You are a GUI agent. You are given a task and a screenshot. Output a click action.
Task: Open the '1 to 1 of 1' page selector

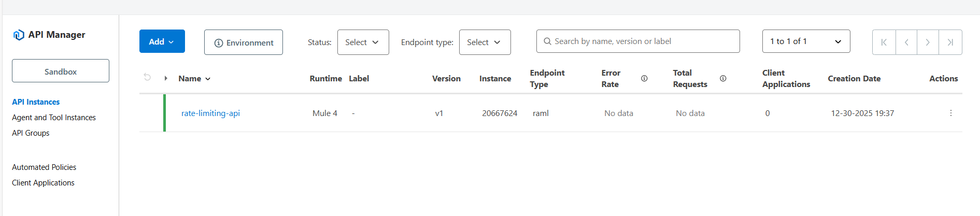(x=806, y=41)
